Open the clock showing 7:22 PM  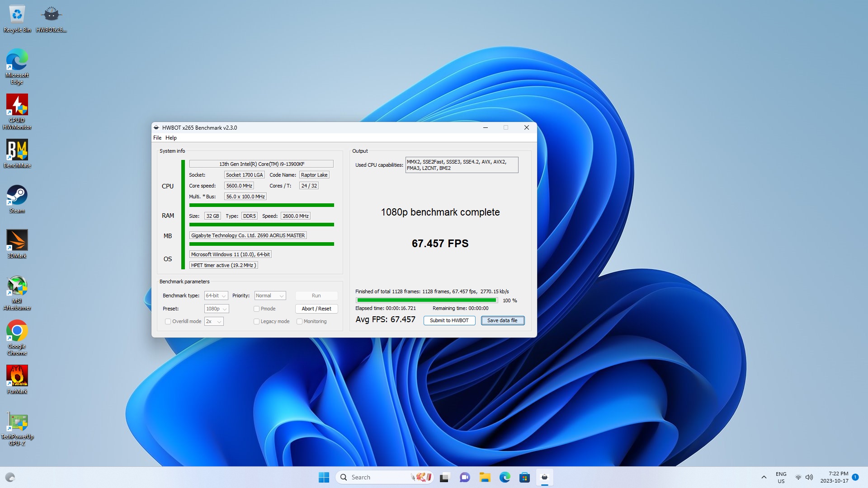[x=835, y=477]
